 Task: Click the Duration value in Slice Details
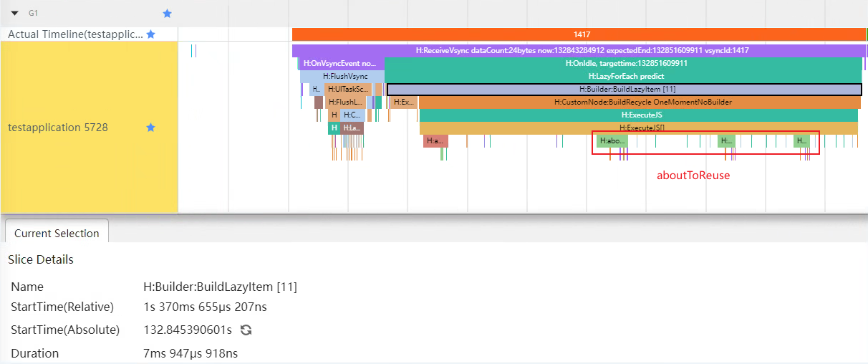pos(191,353)
